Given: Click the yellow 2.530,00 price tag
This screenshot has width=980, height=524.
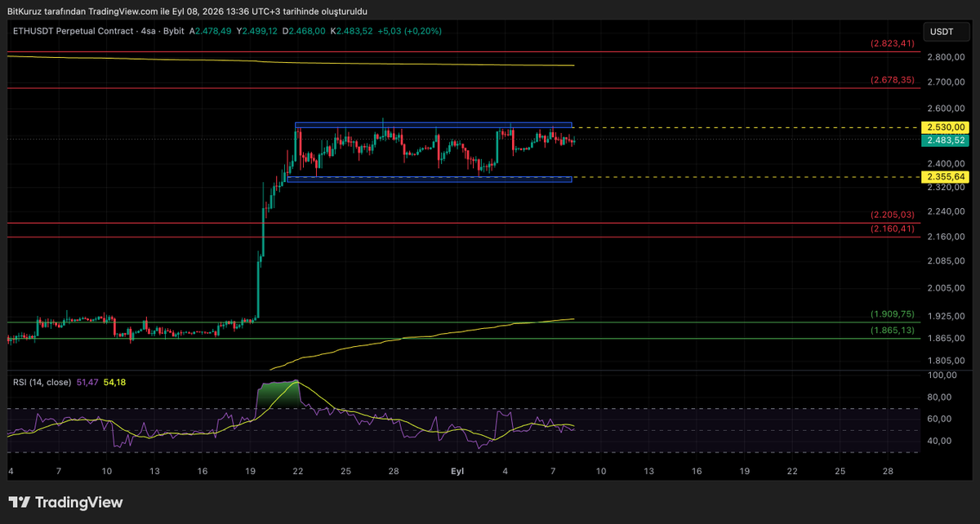Looking at the screenshot, I should click(945, 127).
